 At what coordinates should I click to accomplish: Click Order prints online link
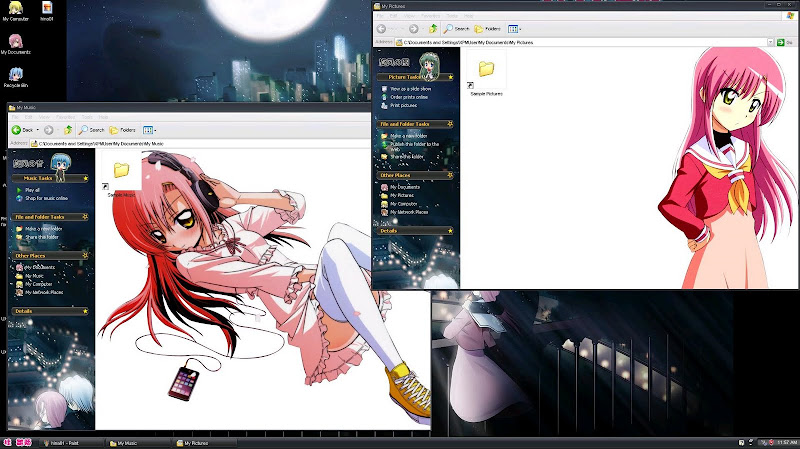coord(409,97)
